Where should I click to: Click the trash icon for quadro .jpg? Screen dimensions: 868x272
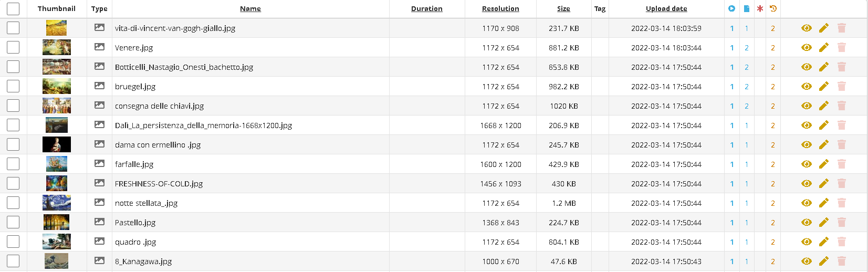pos(841,242)
